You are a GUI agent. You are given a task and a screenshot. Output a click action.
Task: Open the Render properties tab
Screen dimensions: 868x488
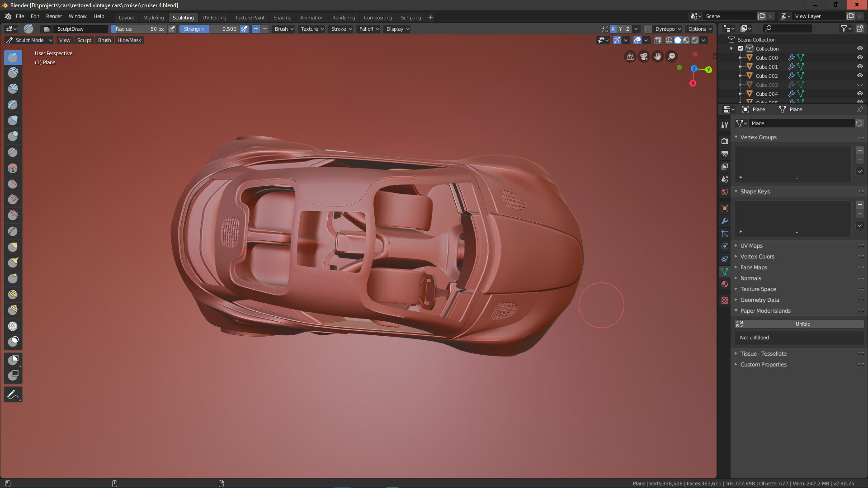725,141
